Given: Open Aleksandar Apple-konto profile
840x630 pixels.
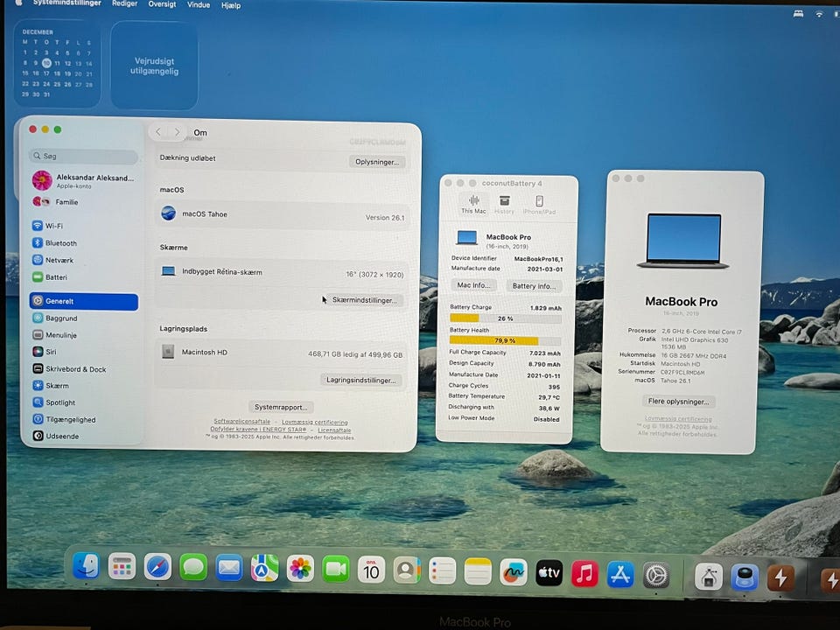Looking at the screenshot, I should [83, 180].
